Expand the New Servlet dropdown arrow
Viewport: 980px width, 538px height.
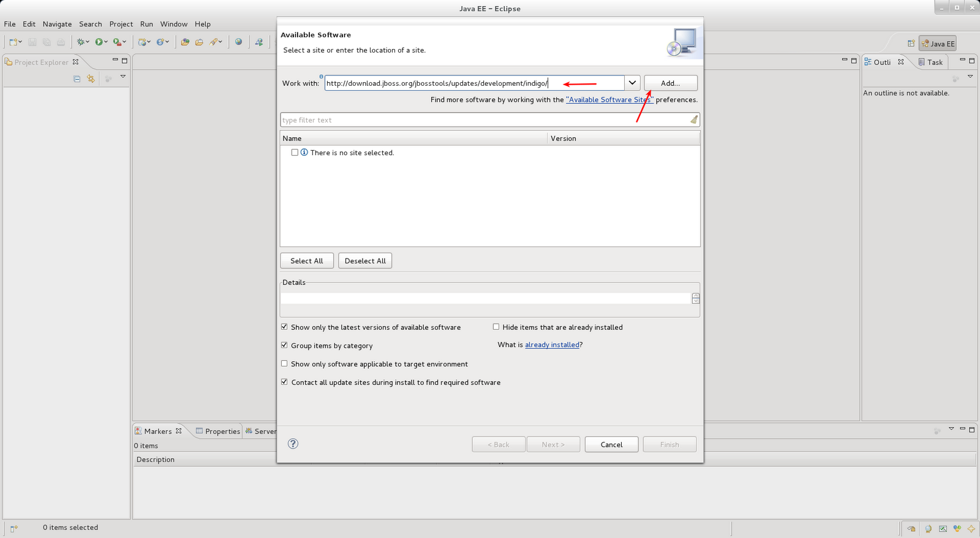point(167,42)
